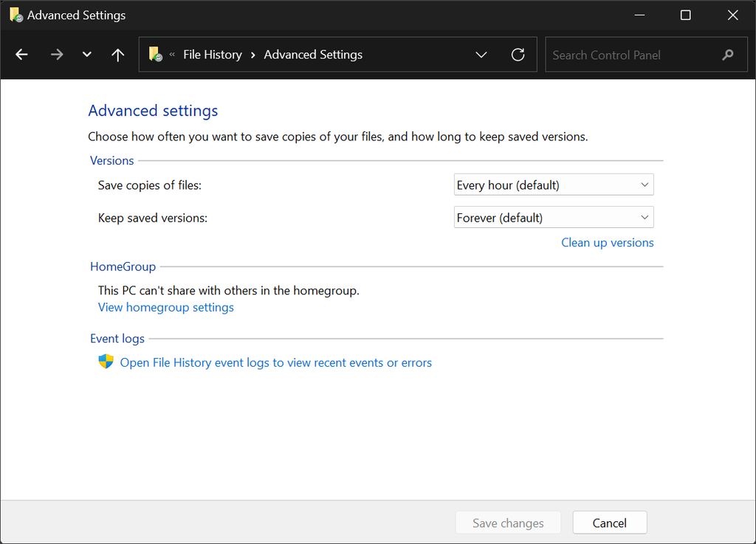Screen dimensions: 756x544
Task: Expand the recent locations chevron near Back button
Action: [x=86, y=54]
